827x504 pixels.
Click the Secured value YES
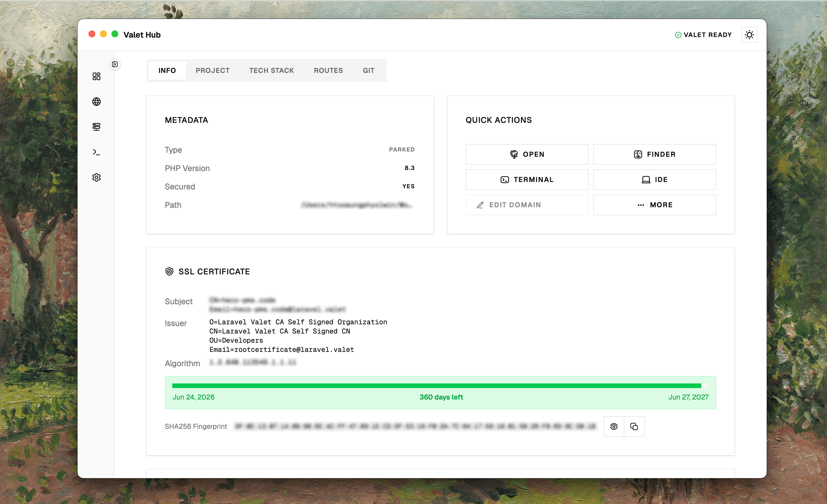click(408, 186)
